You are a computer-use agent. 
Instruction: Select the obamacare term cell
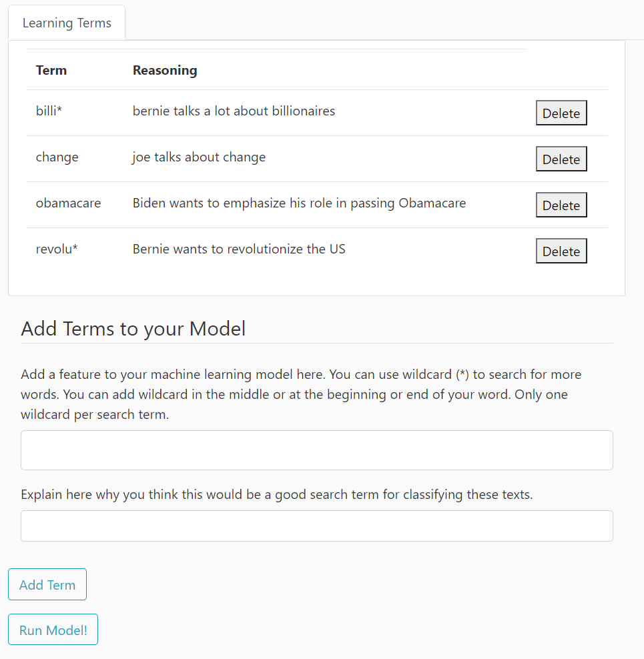(68, 203)
